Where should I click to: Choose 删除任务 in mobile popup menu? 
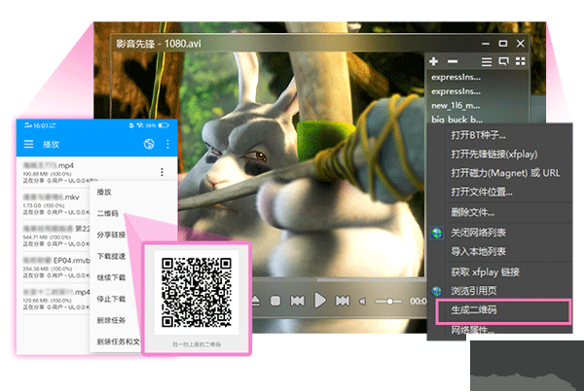[111, 320]
